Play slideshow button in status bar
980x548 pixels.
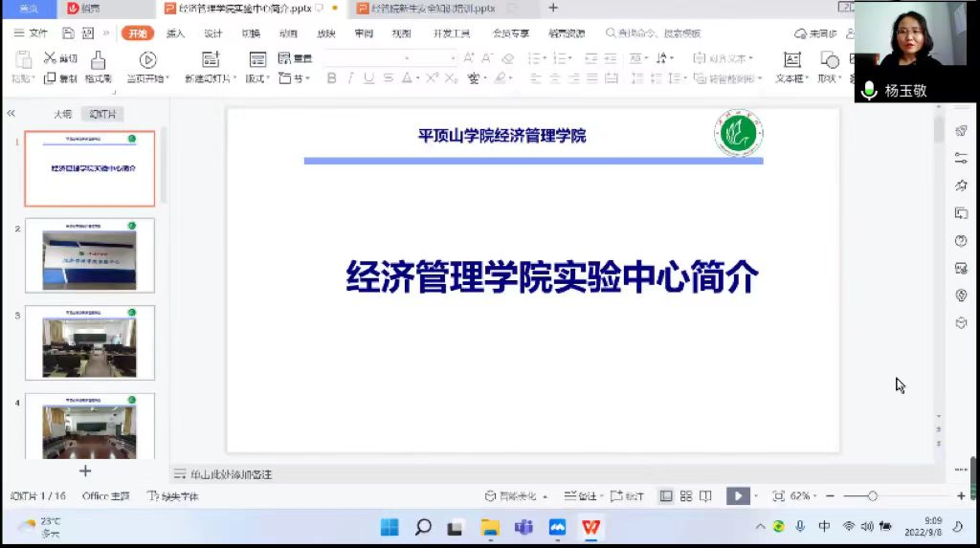pos(736,496)
